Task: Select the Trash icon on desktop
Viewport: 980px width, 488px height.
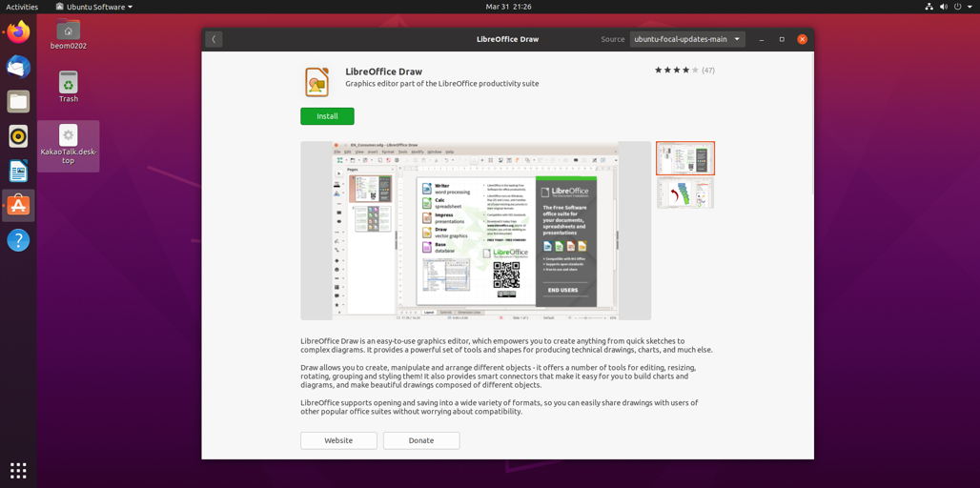Action: tap(68, 87)
